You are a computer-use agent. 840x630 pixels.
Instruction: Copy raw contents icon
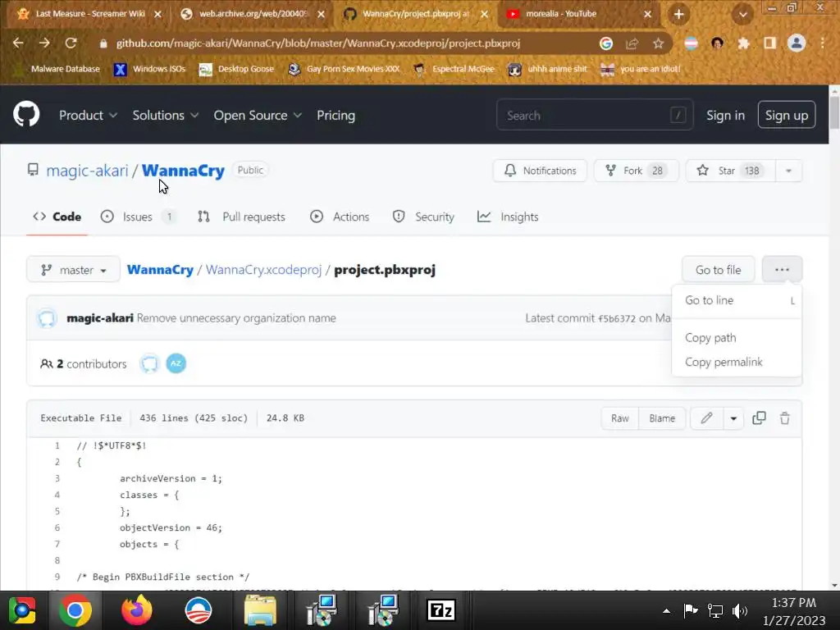pyautogui.click(x=759, y=418)
